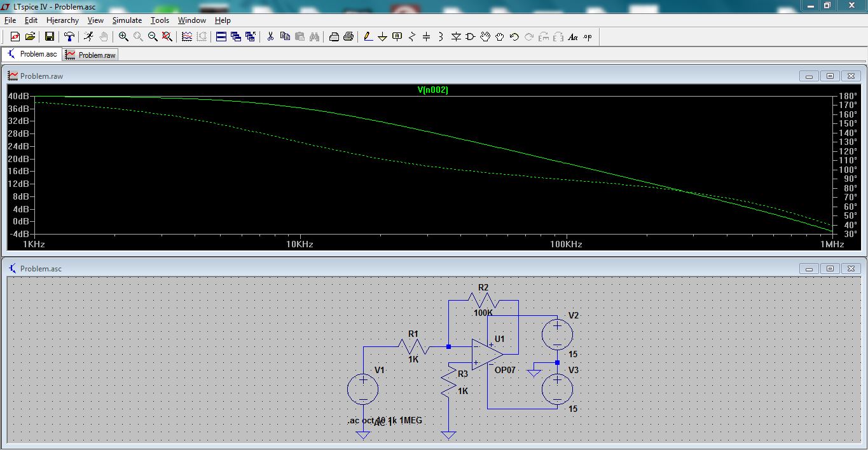Place a Ground symbol from toolbar
This screenshot has height=450, width=868.
point(382,37)
